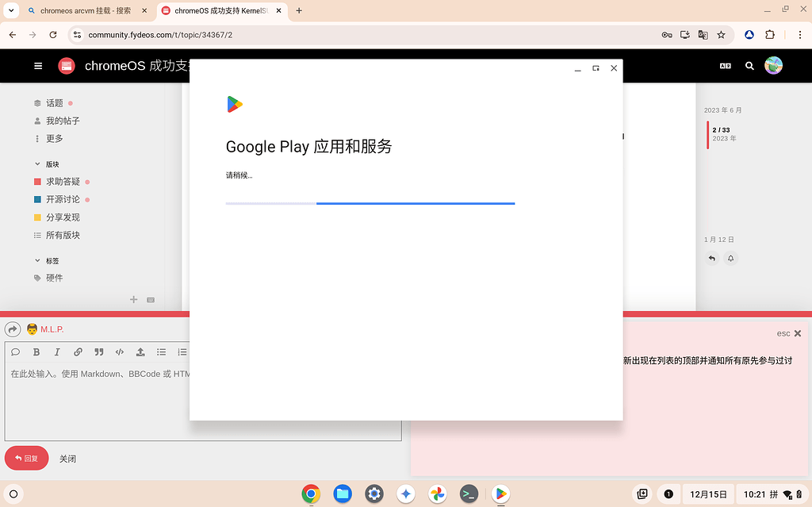812x507 pixels.
Task: Dismiss the pink notice with esc ✕
Action: click(x=789, y=333)
